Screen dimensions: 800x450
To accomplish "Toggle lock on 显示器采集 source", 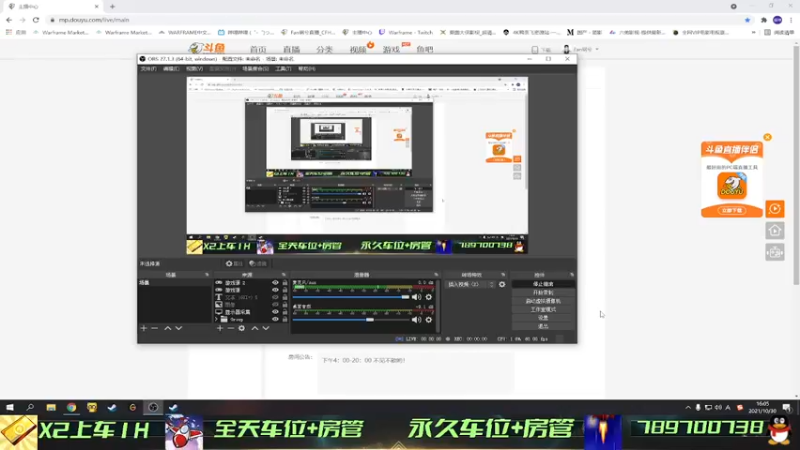I will (285, 312).
